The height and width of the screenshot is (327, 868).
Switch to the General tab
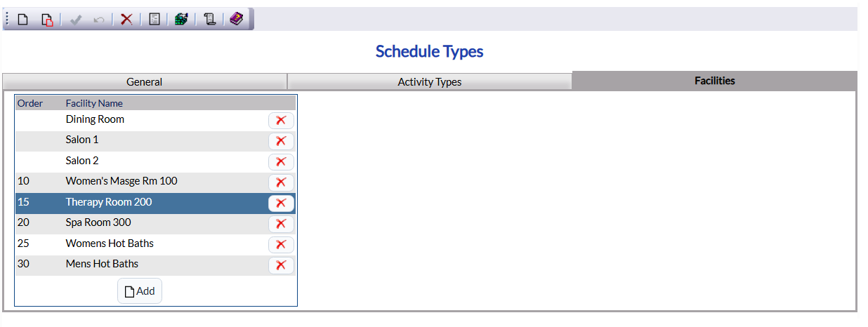pyautogui.click(x=145, y=81)
